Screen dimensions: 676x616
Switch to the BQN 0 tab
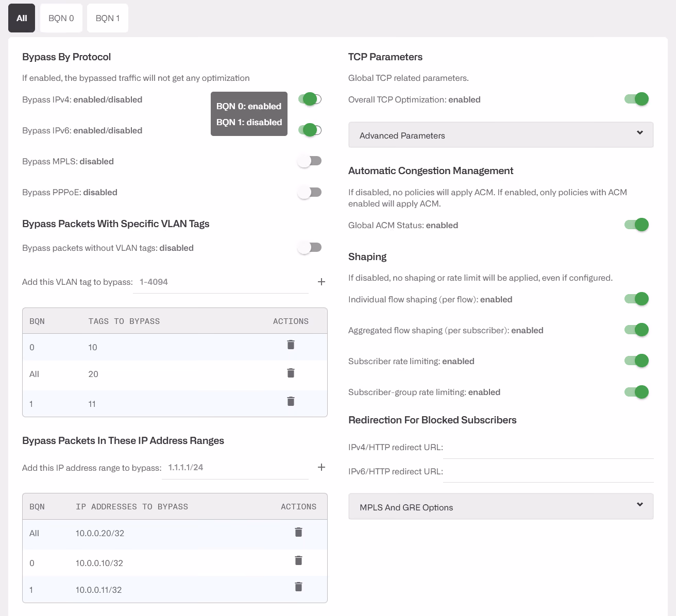[x=61, y=18]
